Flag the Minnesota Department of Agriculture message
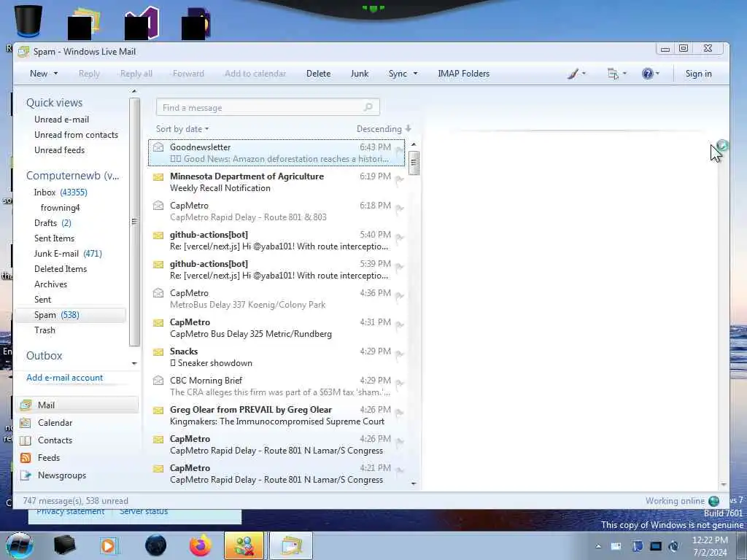The image size is (747, 560). point(399,180)
